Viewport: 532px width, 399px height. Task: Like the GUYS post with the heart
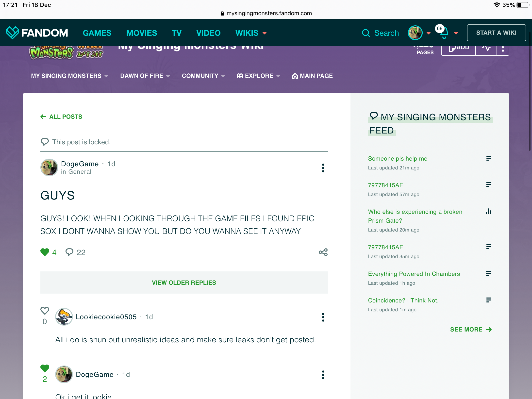[45, 252]
